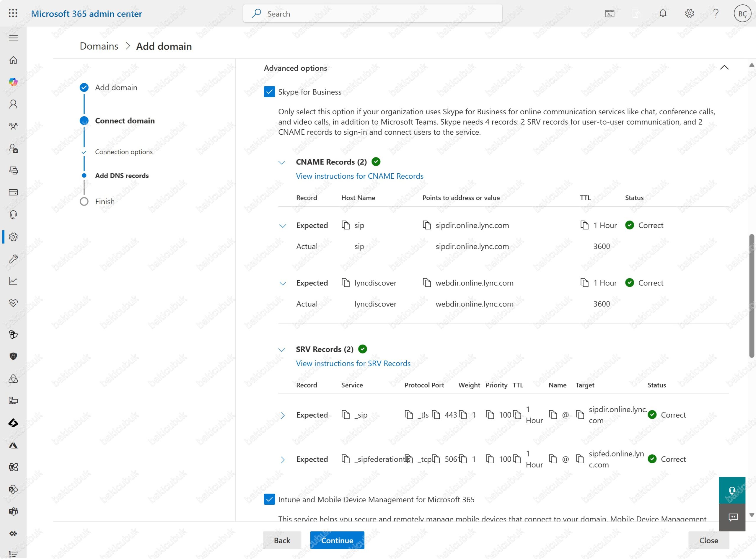
Task: Collapse Advanced options with the chevron
Action: pos(724,67)
